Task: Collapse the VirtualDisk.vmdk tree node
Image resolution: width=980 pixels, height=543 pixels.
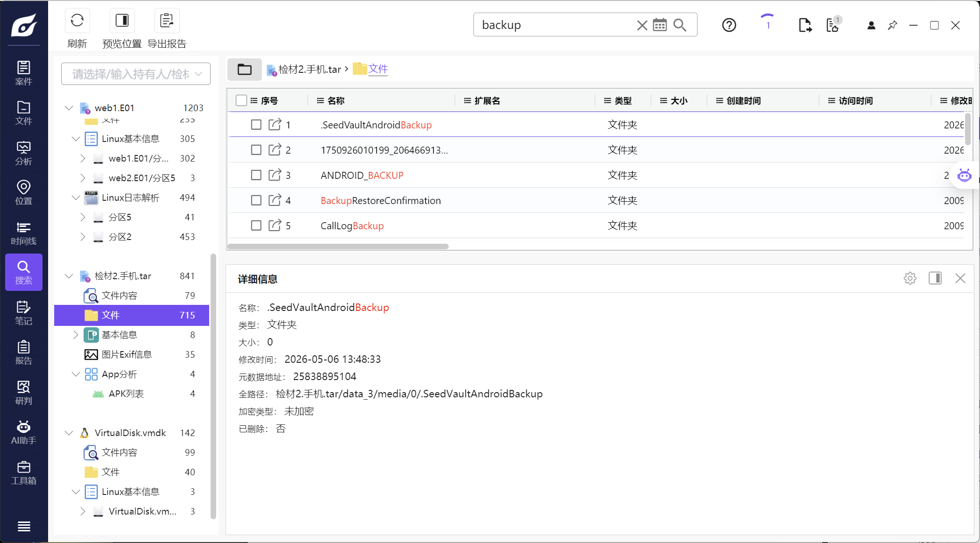Action: [69, 433]
